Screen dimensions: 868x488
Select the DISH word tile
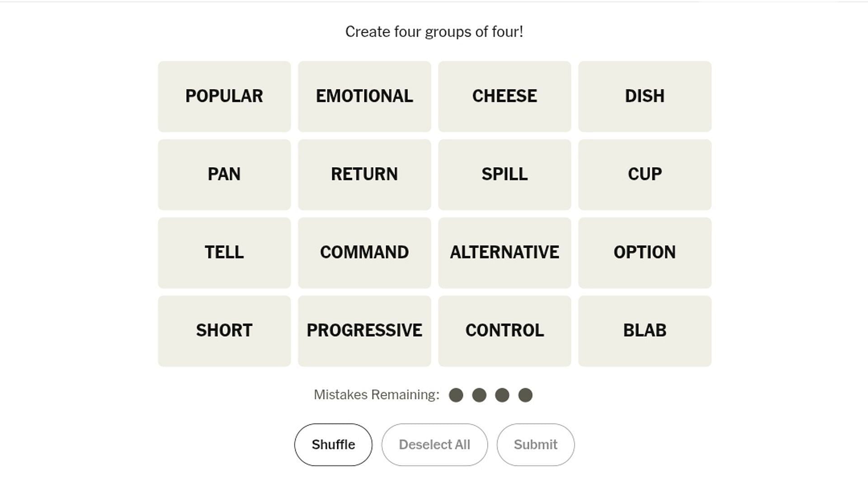pos(644,96)
